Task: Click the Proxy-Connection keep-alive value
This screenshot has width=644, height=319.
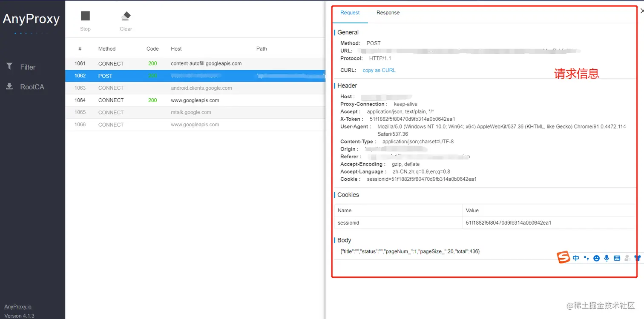Action: (405, 104)
